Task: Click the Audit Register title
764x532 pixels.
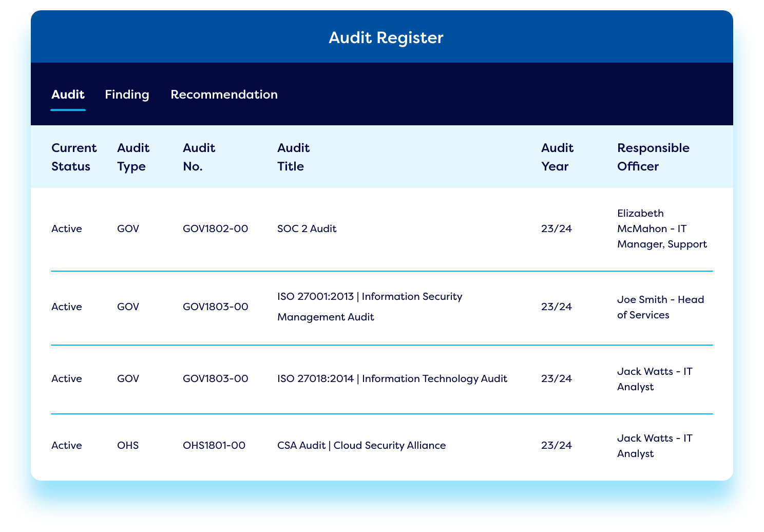Action: (386, 37)
